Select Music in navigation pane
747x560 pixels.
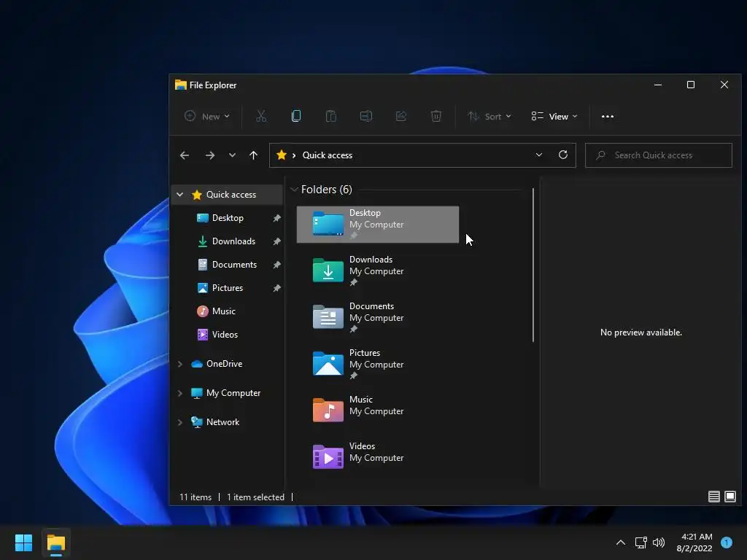[223, 311]
